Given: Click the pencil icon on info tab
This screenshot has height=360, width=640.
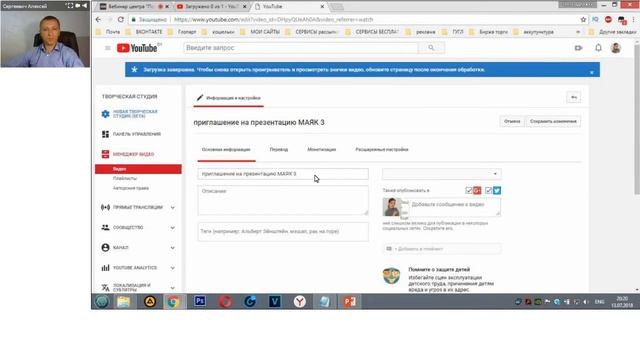Looking at the screenshot, I should [x=200, y=98].
